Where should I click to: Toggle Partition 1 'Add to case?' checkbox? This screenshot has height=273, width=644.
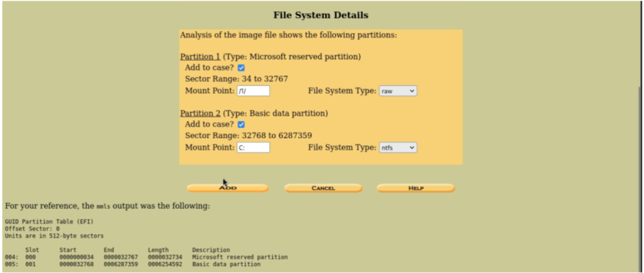[x=241, y=68]
